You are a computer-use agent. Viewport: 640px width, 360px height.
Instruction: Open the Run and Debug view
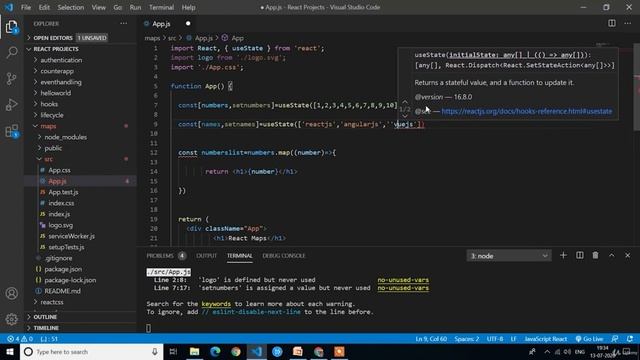tap(11, 105)
